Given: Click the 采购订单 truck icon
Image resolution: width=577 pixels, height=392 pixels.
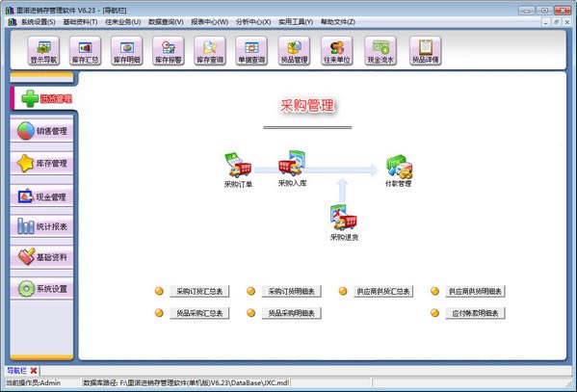Looking at the screenshot, I should point(238,165).
